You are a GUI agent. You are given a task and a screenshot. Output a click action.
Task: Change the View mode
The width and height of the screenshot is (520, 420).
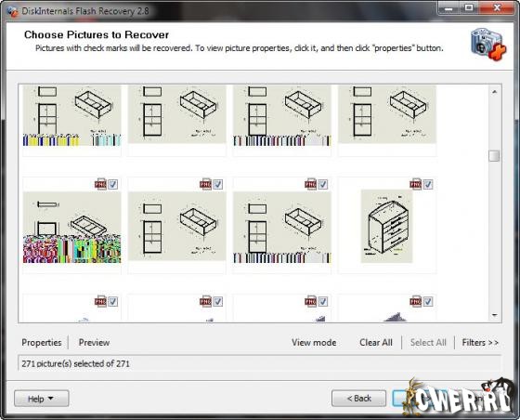314,342
